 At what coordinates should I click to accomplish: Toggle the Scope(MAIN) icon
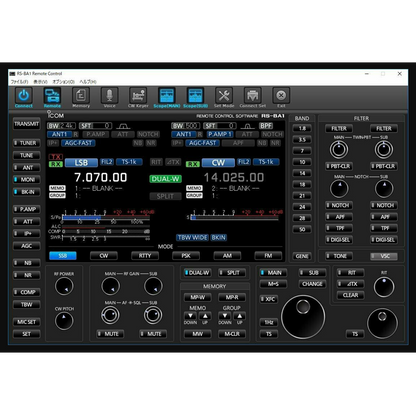click(x=167, y=96)
